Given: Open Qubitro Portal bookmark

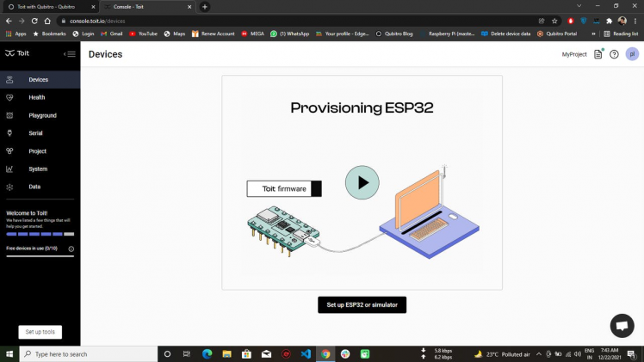Looking at the screenshot, I should (556, 34).
